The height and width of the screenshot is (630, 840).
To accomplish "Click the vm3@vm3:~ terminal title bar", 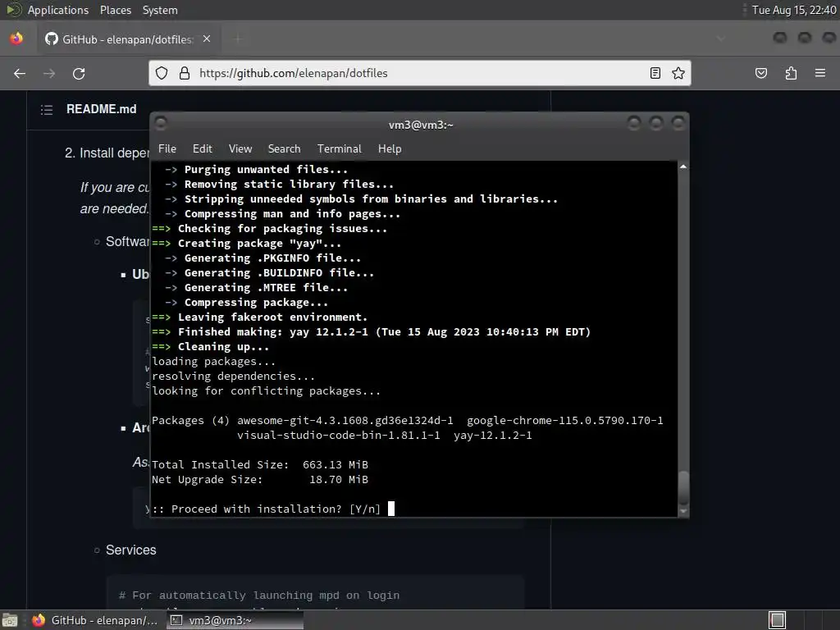I will (421, 125).
